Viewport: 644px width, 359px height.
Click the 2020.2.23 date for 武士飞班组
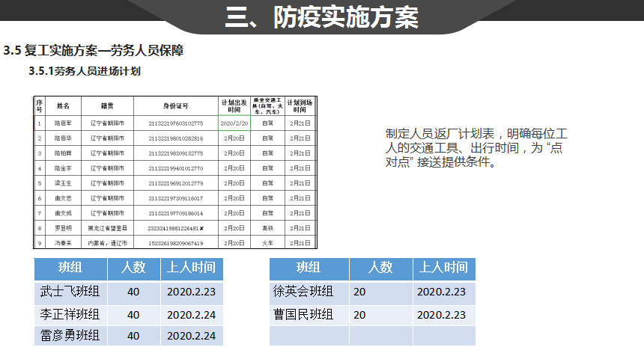(192, 293)
